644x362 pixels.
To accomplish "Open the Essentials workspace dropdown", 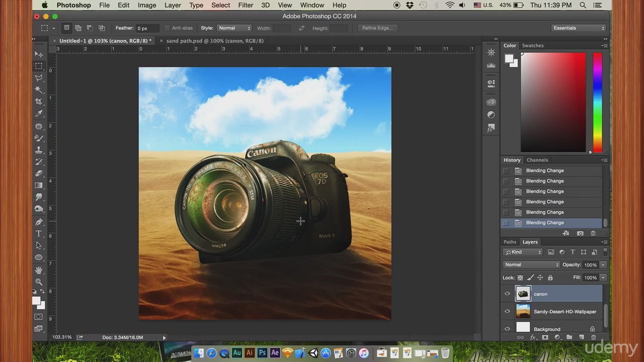I will (579, 28).
